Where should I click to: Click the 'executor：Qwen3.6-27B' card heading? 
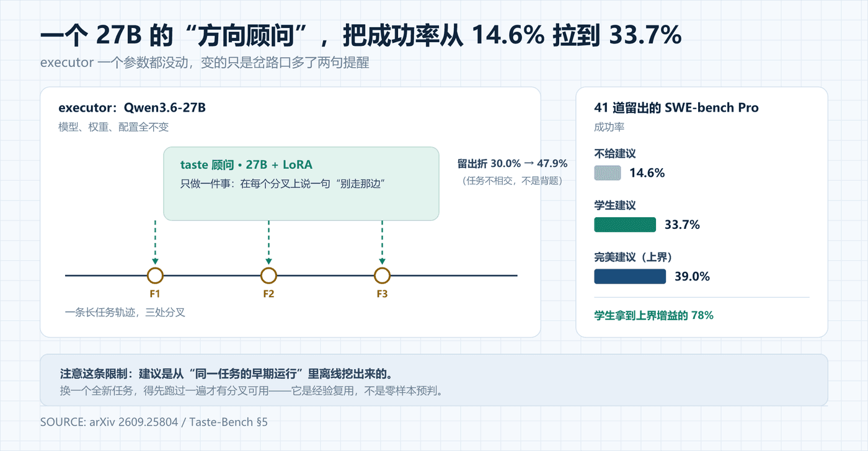pyautogui.click(x=132, y=107)
